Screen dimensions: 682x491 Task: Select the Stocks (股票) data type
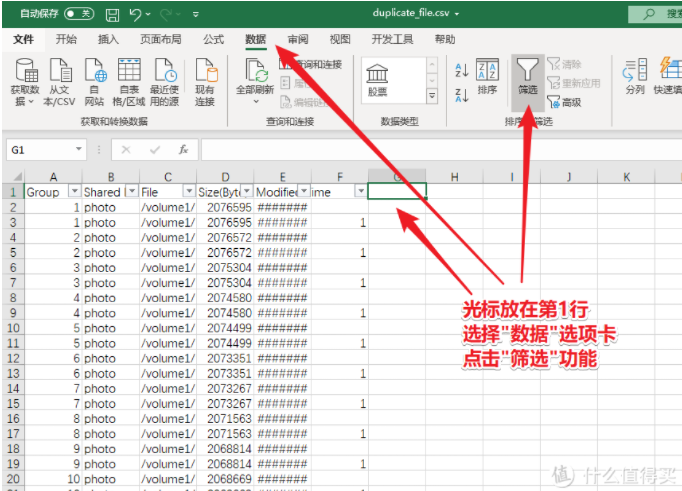click(x=391, y=81)
